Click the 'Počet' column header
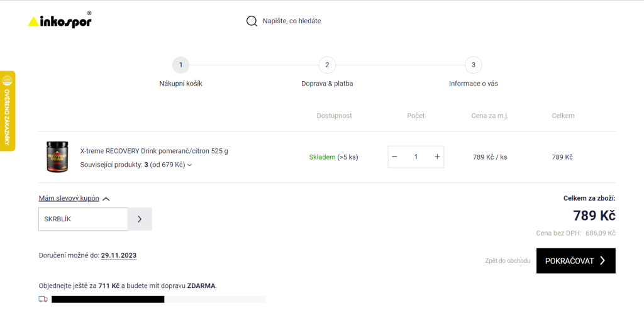Screen dimensions: 644x310 point(416,116)
